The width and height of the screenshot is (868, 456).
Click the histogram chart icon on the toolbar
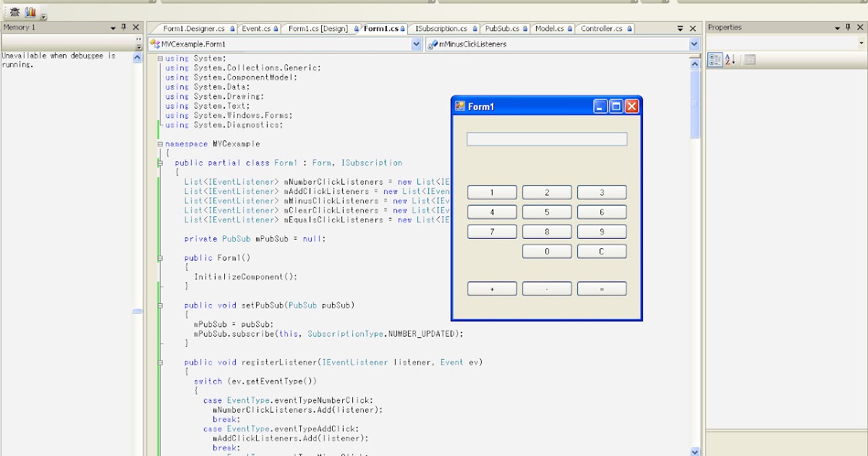tap(30, 12)
